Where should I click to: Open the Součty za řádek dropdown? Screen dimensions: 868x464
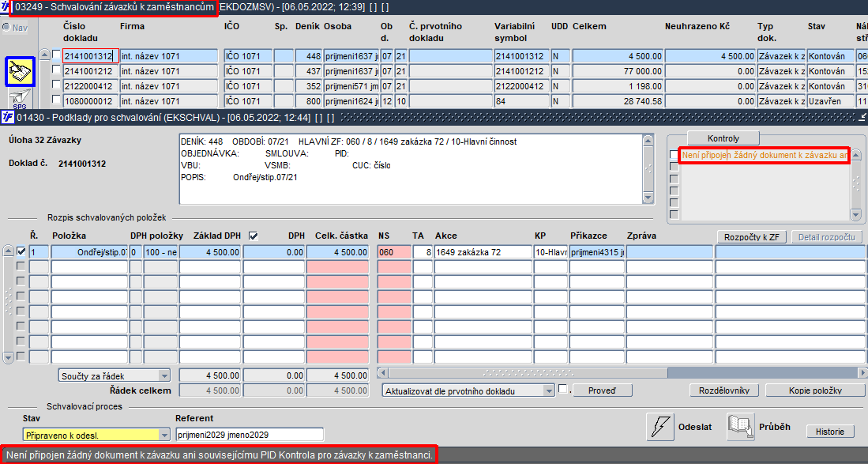[x=164, y=375]
